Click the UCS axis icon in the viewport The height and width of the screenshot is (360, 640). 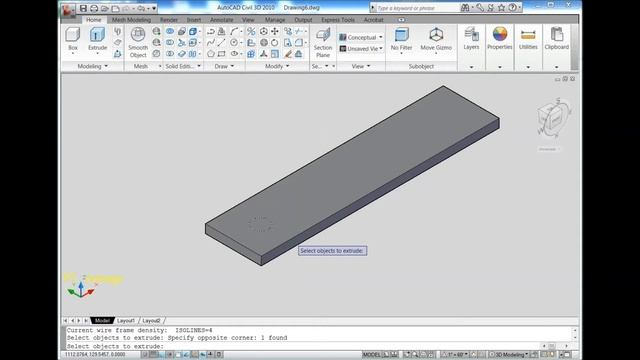82,288
